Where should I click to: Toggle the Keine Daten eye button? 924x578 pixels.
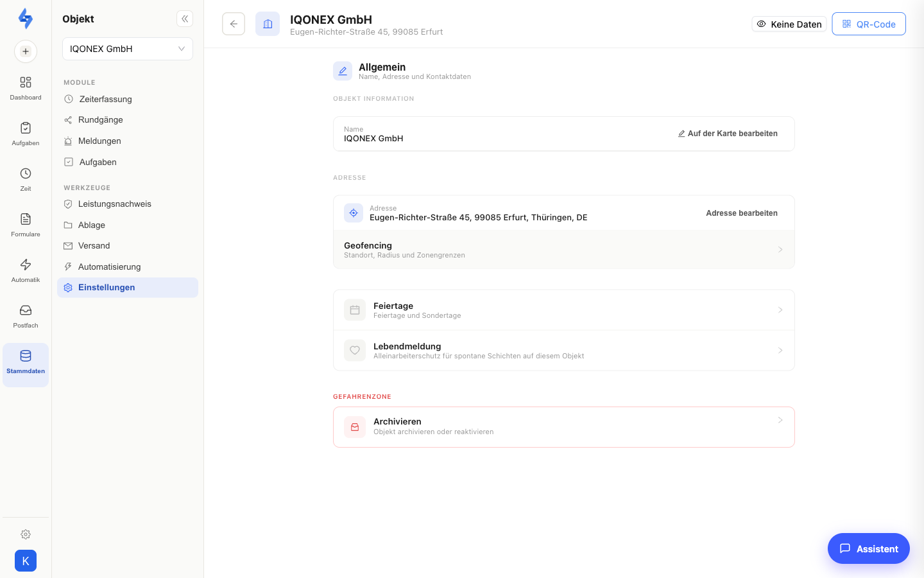[x=789, y=24]
